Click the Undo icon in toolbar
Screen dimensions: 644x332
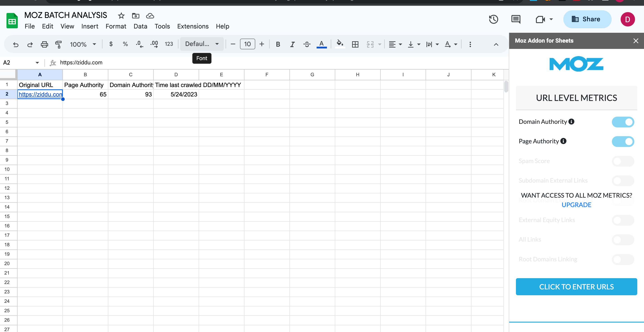(16, 44)
